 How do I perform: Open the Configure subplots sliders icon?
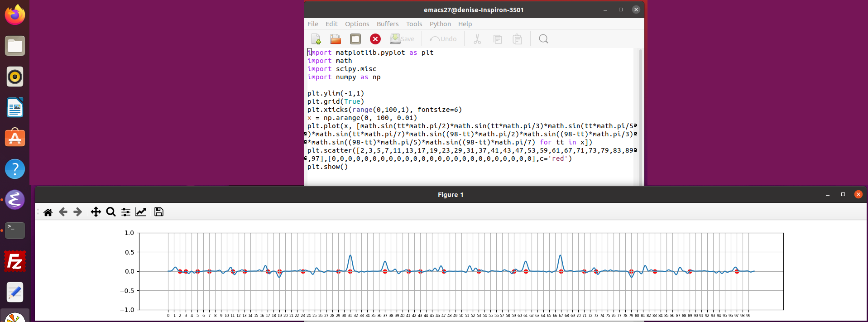point(126,212)
